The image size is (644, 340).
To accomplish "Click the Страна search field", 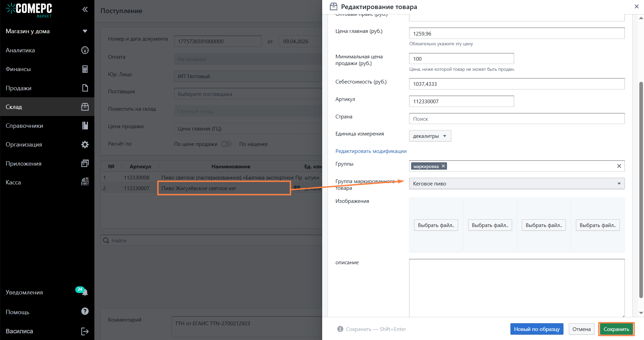I will point(517,119).
